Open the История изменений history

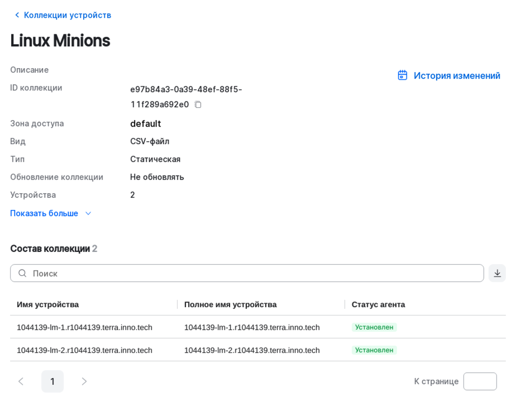point(456,75)
